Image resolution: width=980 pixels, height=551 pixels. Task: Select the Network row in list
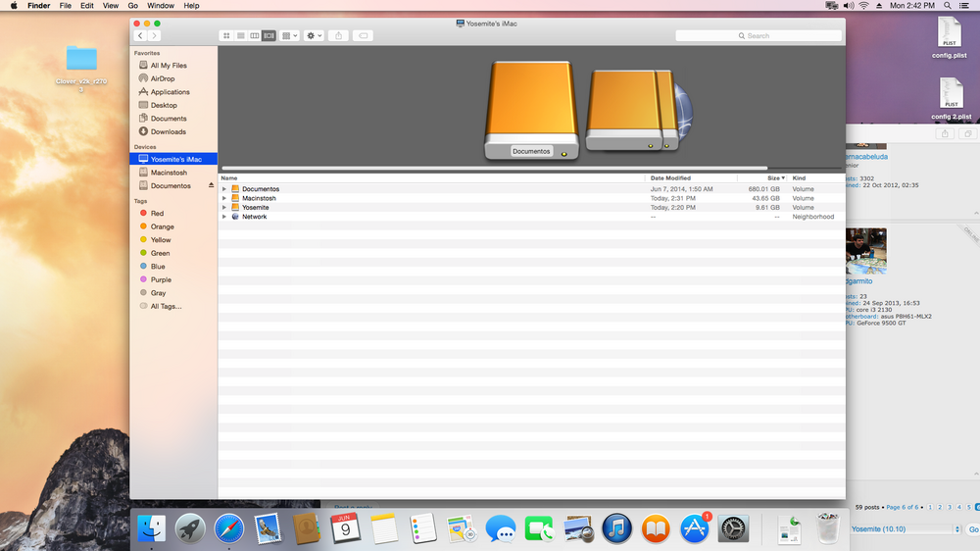531,217
